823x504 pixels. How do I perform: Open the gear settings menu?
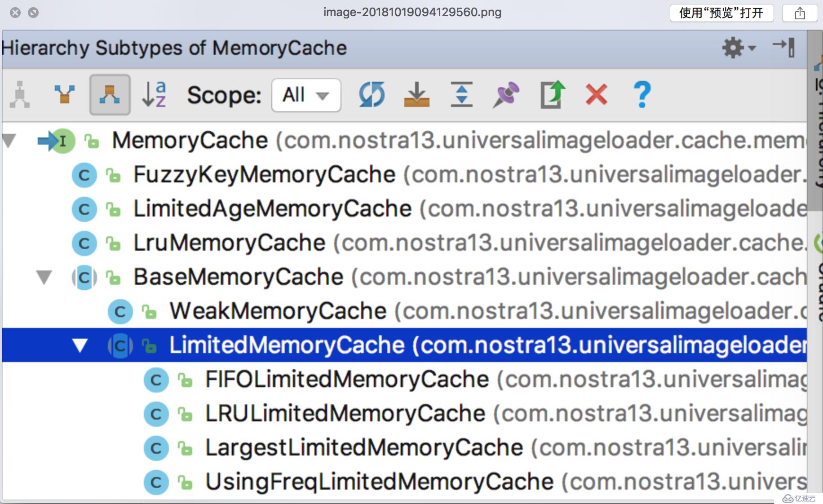(x=739, y=48)
